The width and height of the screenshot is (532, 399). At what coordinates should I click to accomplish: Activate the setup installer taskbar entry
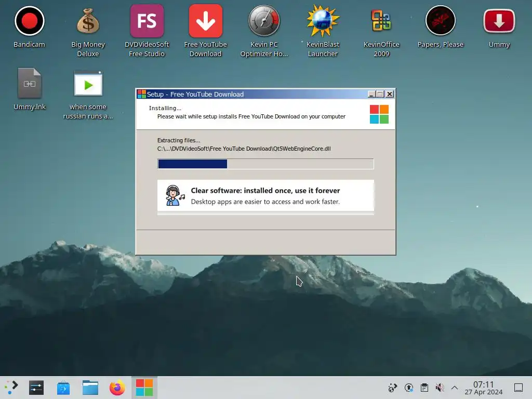pos(144,388)
